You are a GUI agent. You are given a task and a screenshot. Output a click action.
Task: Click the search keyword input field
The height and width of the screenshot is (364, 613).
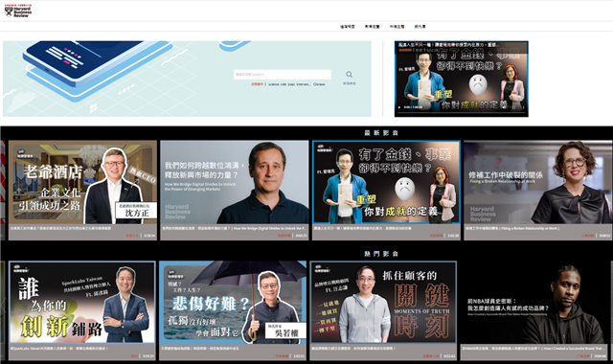(283, 75)
